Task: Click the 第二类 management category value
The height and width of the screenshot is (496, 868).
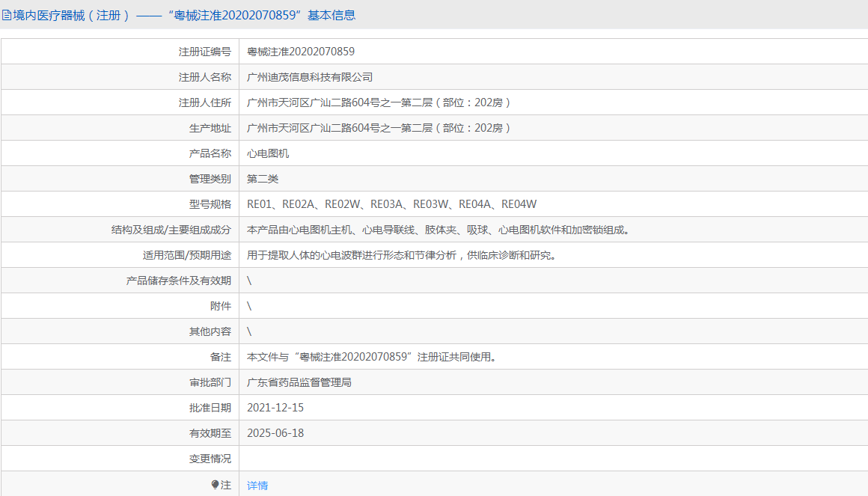Action: pyautogui.click(x=263, y=179)
